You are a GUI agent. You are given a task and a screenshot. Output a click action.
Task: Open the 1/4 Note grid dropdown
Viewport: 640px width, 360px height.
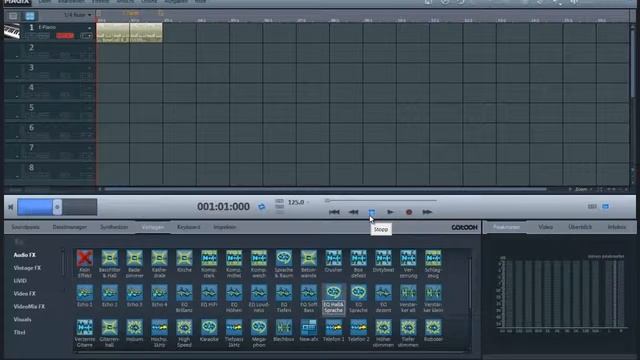coord(77,15)
